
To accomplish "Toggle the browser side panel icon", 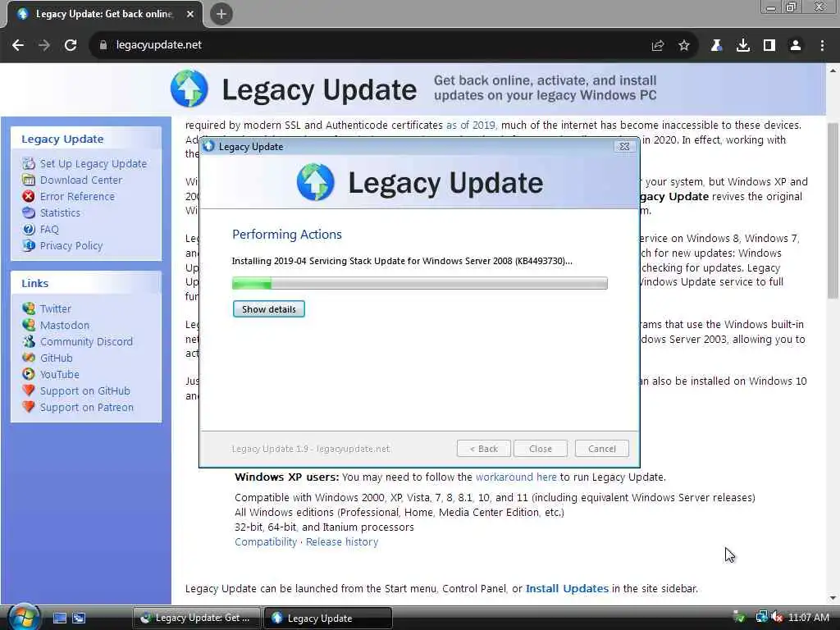I will click(769, 46).
